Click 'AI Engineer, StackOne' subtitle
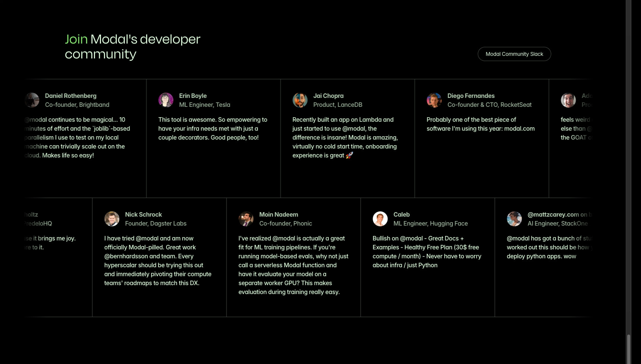This screenshot has height=364, width=641. pyautogui.click(x=558, y=223)
